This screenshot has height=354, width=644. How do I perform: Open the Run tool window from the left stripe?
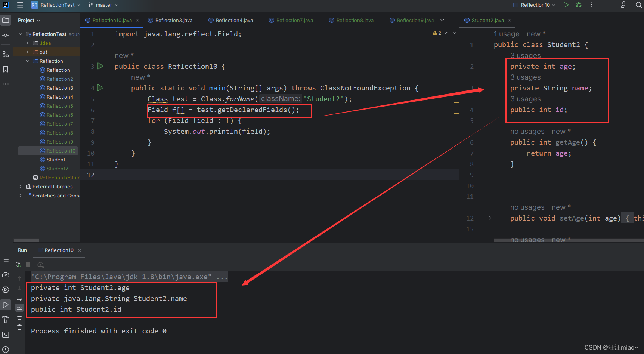[x=6, y=305]
